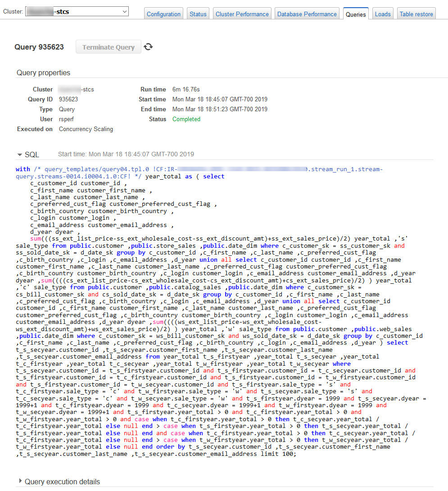The width and height of the screenshot is (448, 491).
Task: Click the Query ID value 935623
Action: (x=68, y=99)
